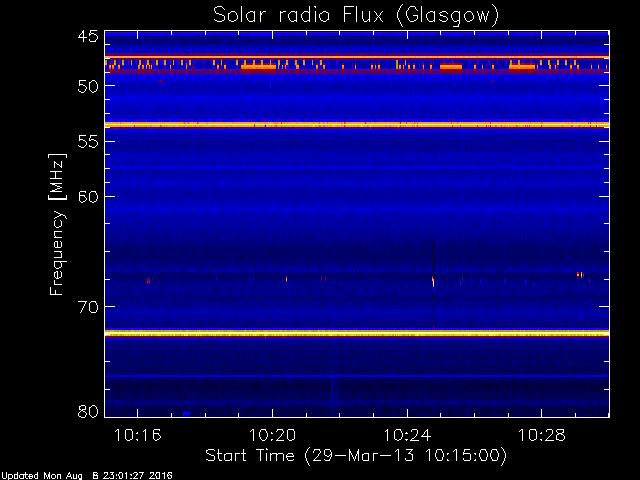Screen dimensions: 640x480
Task: Click the 'Frequency [MHz]' vertical axis title
Action: pyautogui.click(x=57, y=224)
